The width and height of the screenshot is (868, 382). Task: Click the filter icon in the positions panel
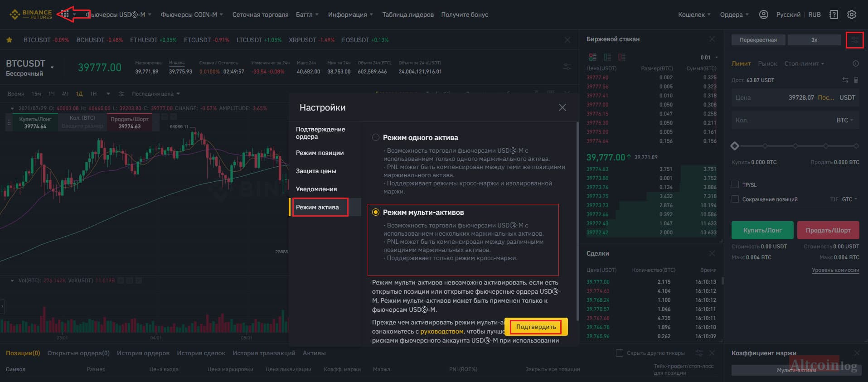click(699, 353)
